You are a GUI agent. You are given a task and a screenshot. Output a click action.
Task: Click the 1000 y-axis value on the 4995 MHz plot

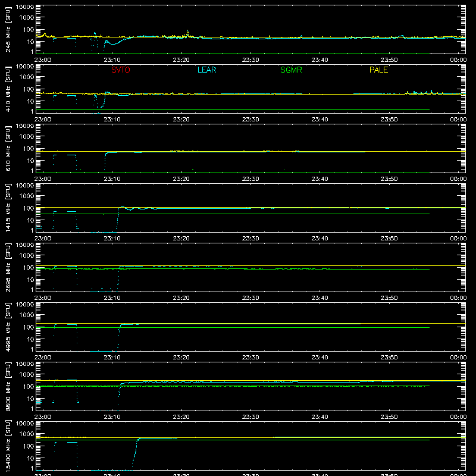(27, 315)
